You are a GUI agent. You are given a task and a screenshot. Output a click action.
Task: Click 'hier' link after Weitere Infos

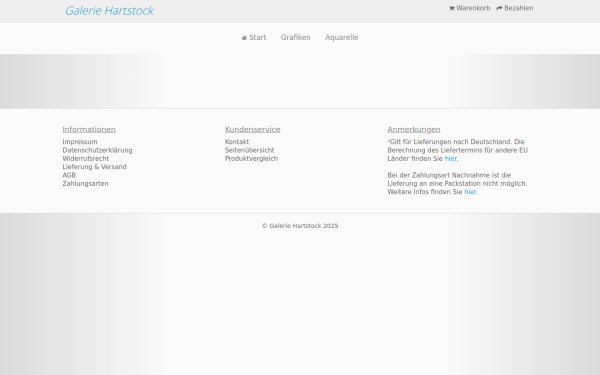tap(470, 192)
